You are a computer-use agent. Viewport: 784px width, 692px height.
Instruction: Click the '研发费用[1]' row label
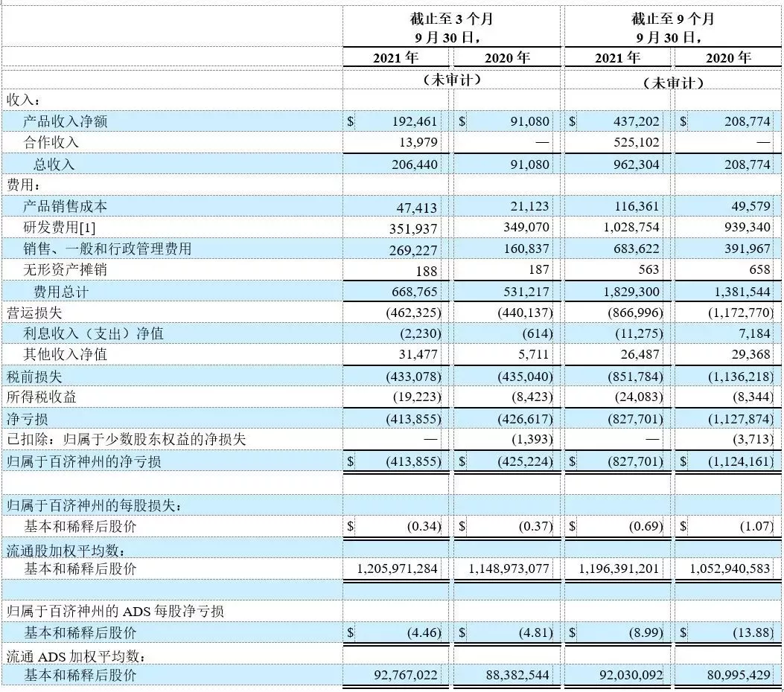59,228
